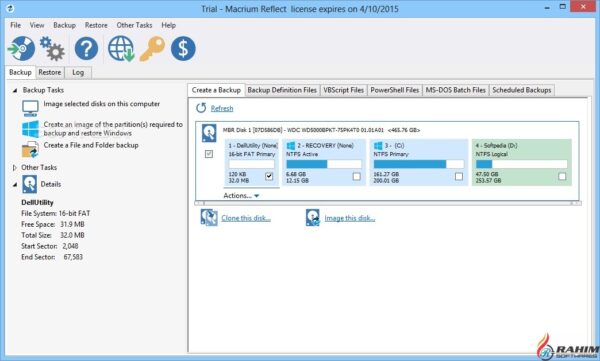Click the gold key license icon
The image size is (600, 361).
click(152, 49)
